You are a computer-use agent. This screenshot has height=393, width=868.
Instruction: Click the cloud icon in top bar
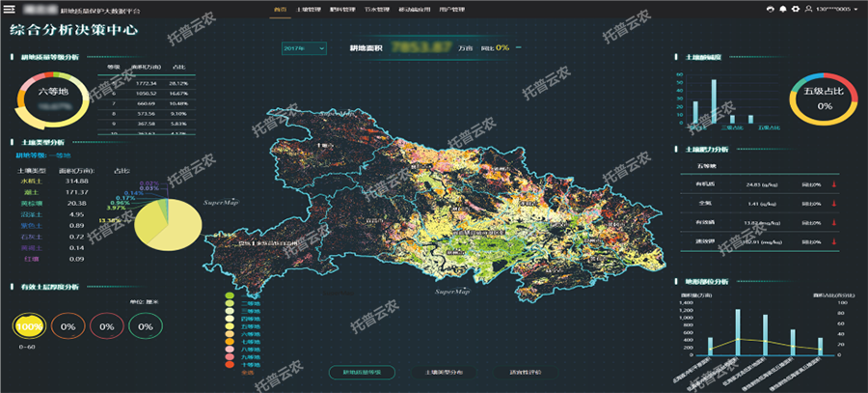tap(771, 9)
